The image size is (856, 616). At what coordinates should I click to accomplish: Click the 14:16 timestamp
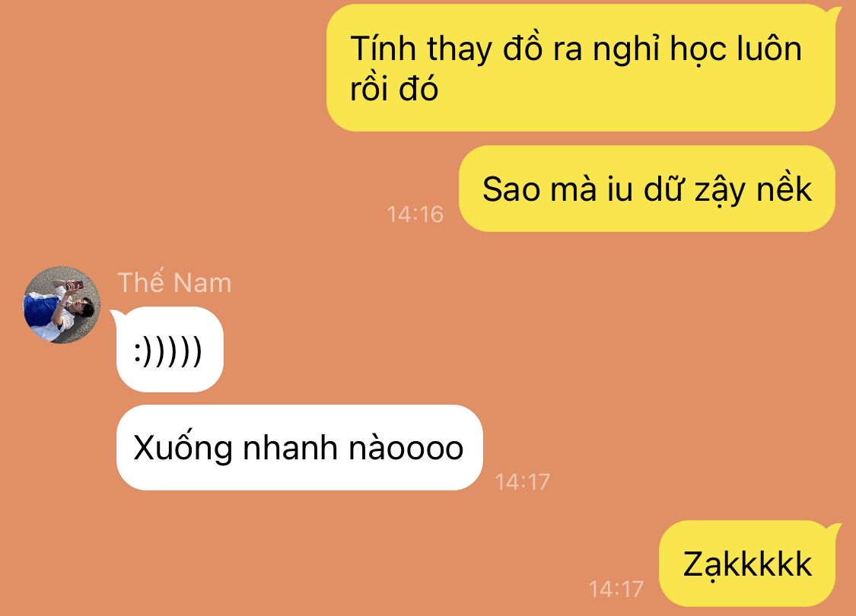(415, 214)
